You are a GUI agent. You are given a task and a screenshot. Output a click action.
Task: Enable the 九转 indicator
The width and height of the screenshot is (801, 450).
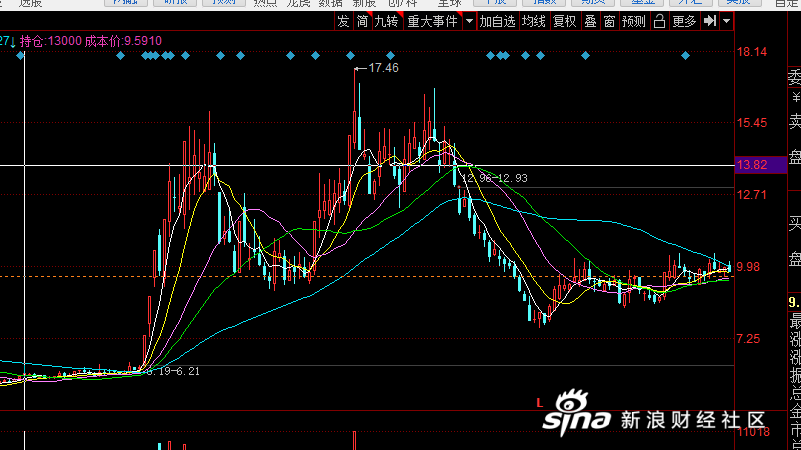(386, 21)
